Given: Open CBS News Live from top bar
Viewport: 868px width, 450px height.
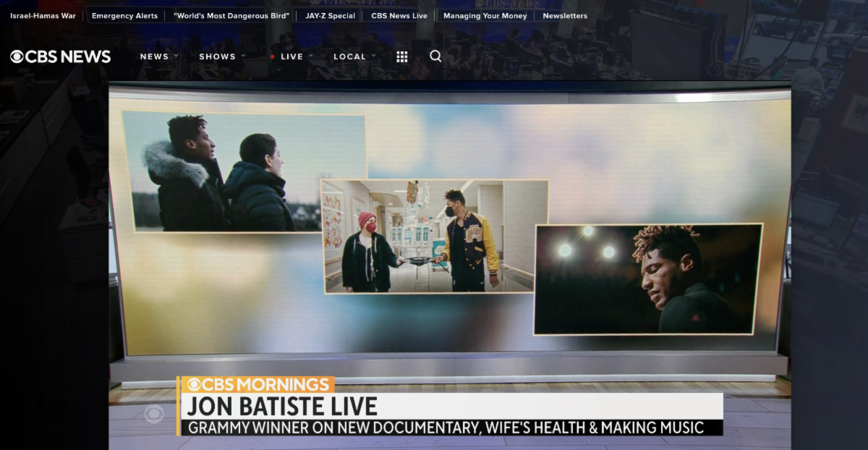Looking at the screenshot, I should [399, 16].
